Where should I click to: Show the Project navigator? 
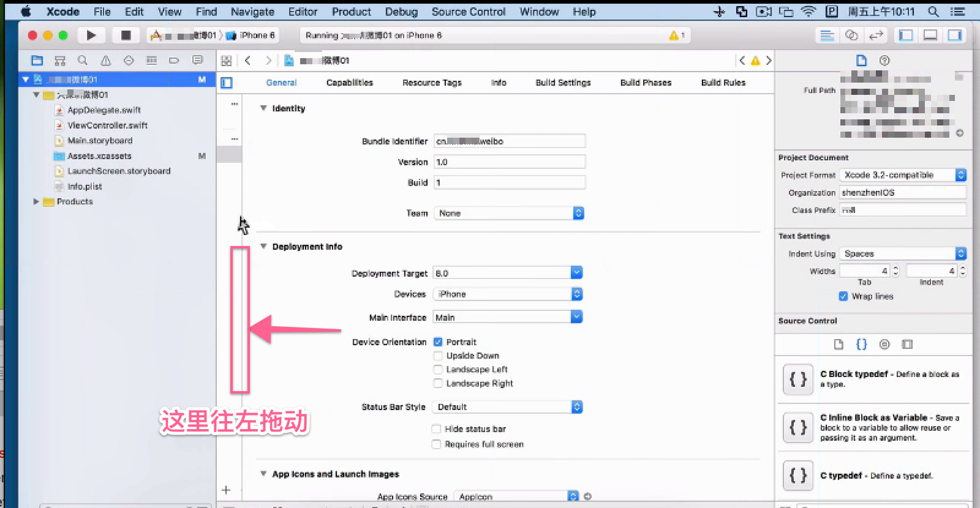click(x=37, y=61)
